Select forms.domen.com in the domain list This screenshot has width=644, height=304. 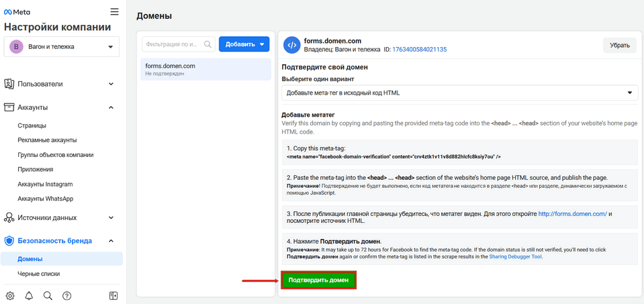click(x=205, y=69)
